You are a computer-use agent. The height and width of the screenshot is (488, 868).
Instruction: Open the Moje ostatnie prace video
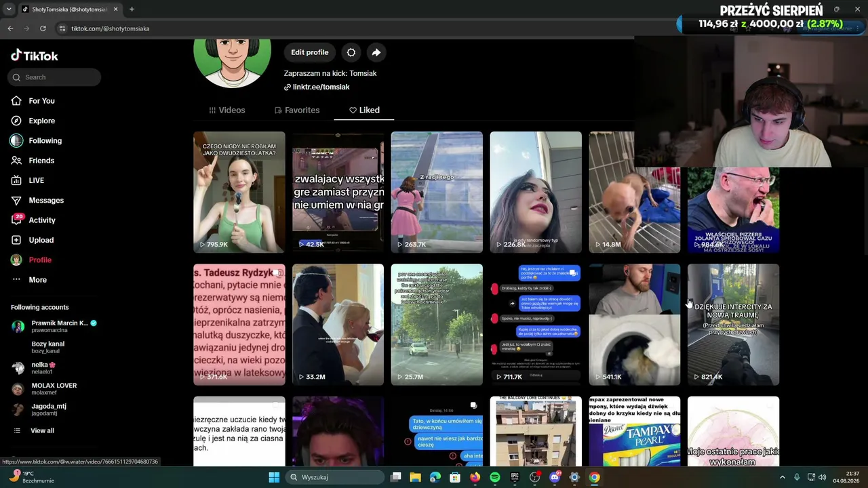click(733, 431)
